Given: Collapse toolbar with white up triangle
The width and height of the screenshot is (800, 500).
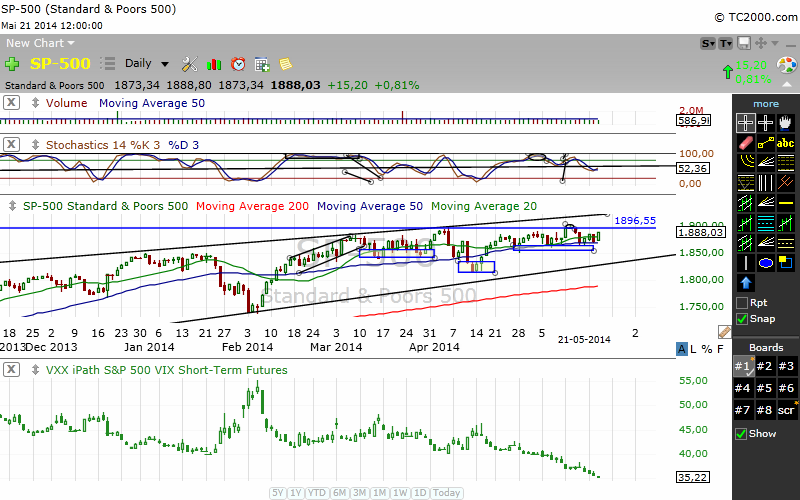Looking at the screenshot, I should 788,84.
